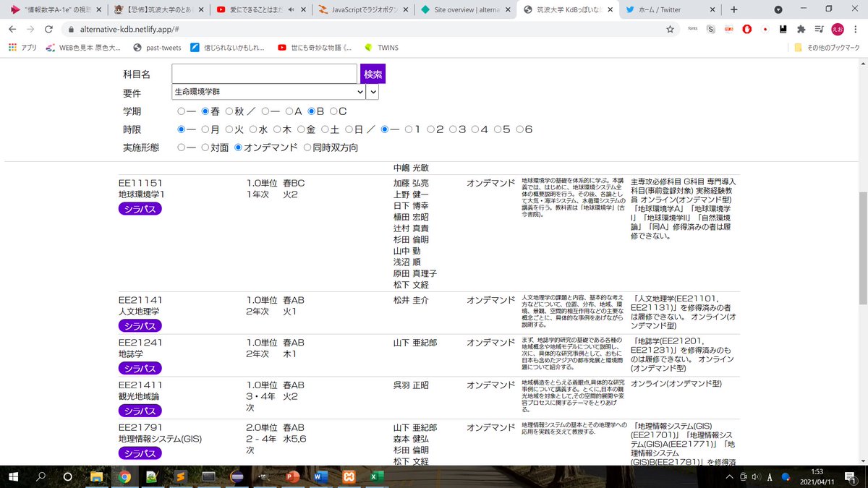The width and height of the screenshot is (868, 488).
Task: Launch Sublime Text from the taskbar
Action: (180, 476)
